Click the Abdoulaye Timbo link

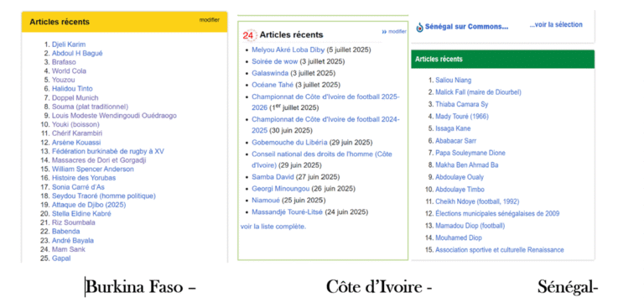tap(460, 190)
